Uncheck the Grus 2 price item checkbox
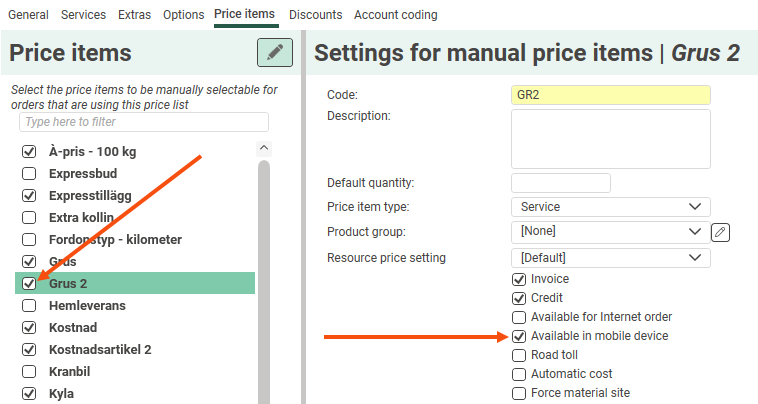758x404 pixels. [x=29, y=284]
